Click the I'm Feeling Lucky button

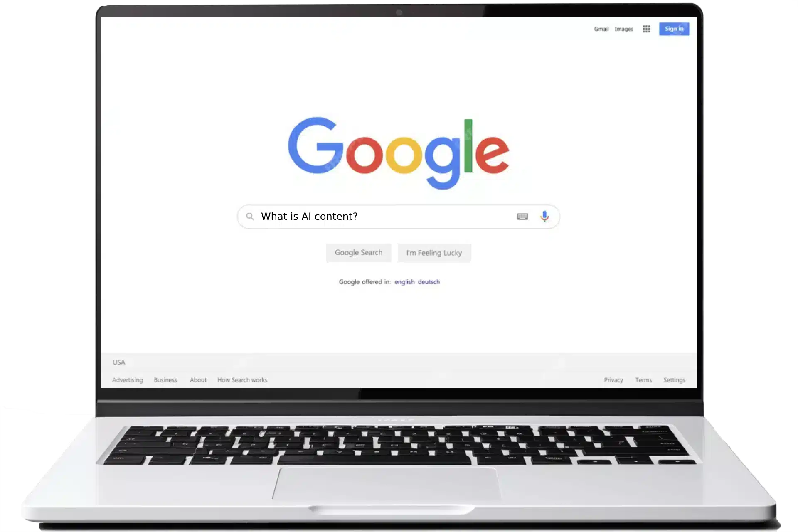pos(434,252)
